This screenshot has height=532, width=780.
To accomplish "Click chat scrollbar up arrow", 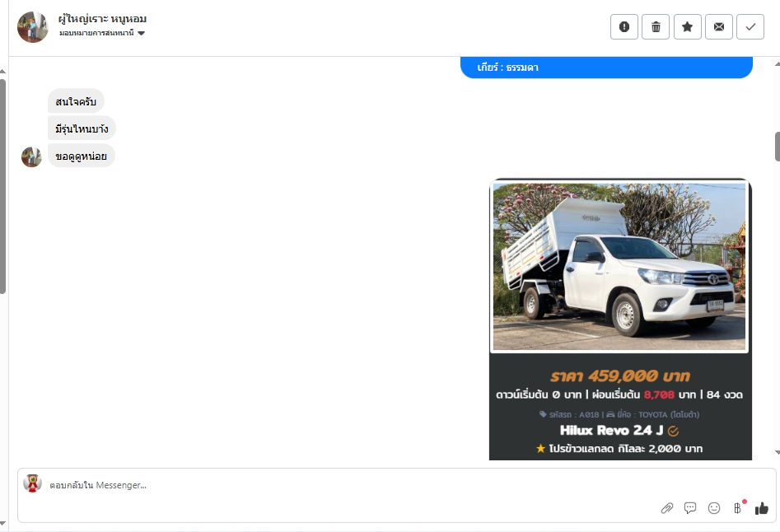I will (x=777, y=63).
